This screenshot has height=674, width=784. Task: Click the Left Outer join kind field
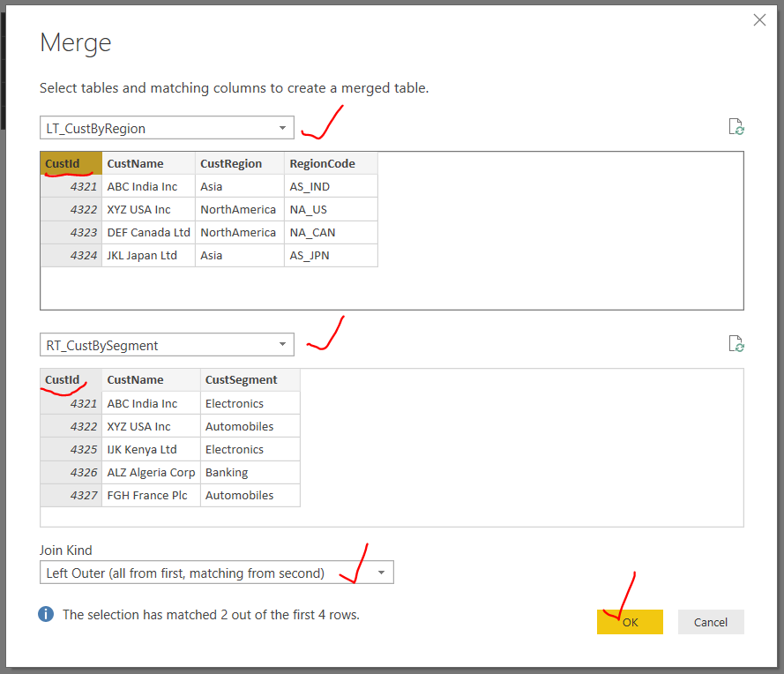176,572
